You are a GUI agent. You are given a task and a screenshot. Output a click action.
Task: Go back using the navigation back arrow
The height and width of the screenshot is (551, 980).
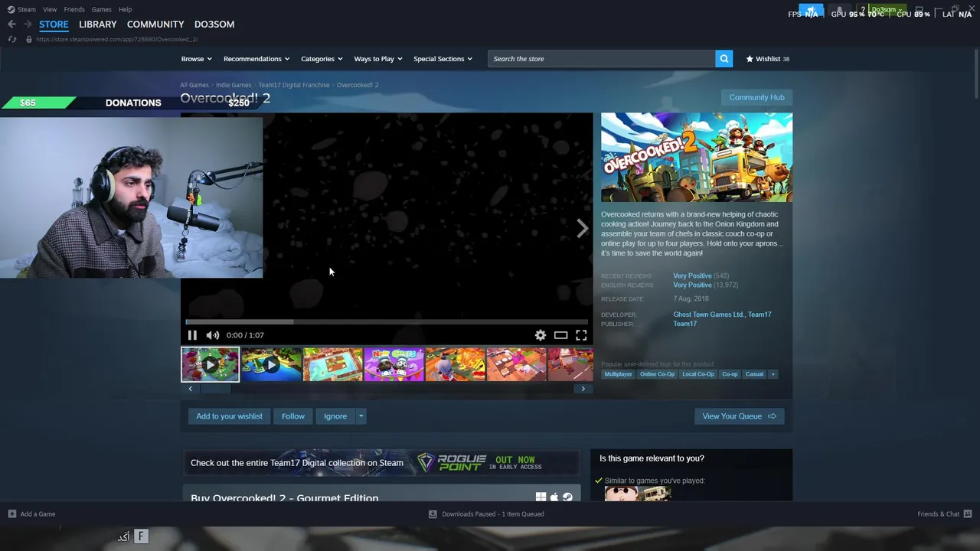click(x=11, y=24)
